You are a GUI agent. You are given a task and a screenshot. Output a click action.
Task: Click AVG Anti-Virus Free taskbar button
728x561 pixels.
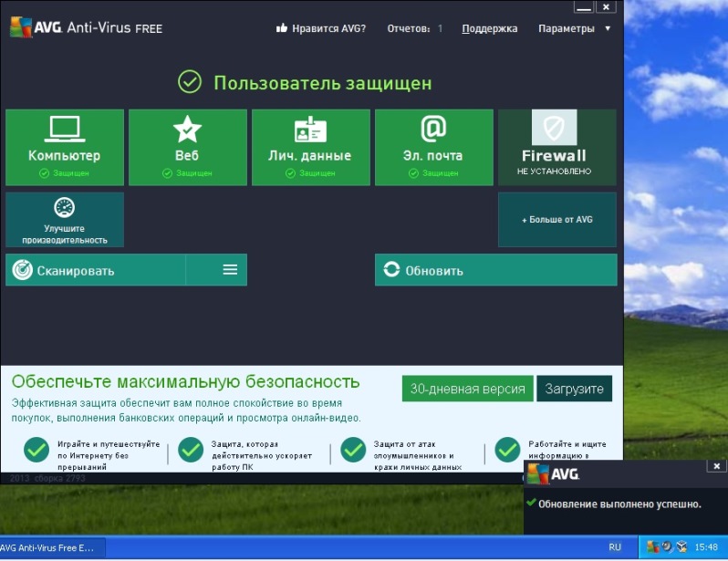53,547
